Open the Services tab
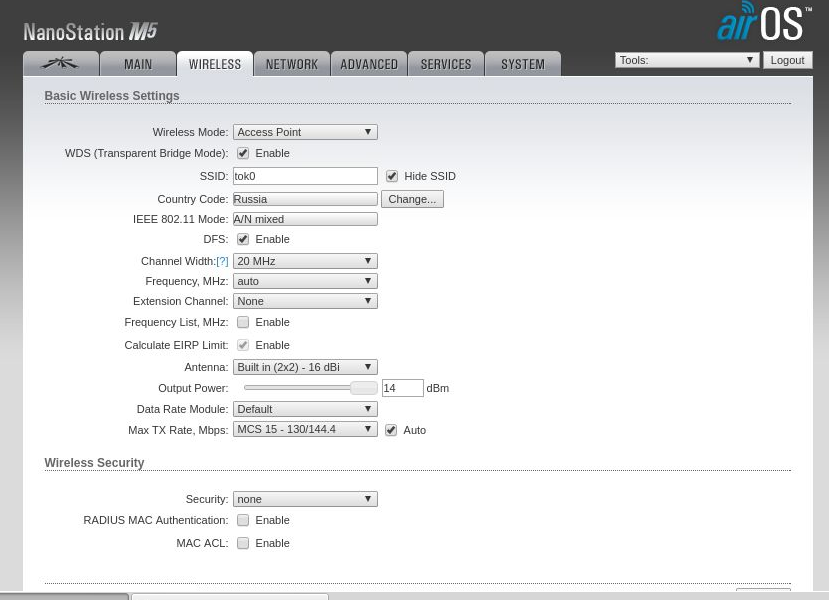Viewport: 829px width, 600px height. pyautogui.click(x=446, y=64)
